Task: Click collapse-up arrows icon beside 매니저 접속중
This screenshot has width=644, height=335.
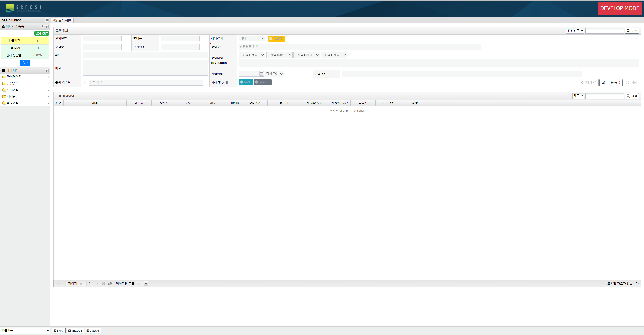Action: coord(42,27)
